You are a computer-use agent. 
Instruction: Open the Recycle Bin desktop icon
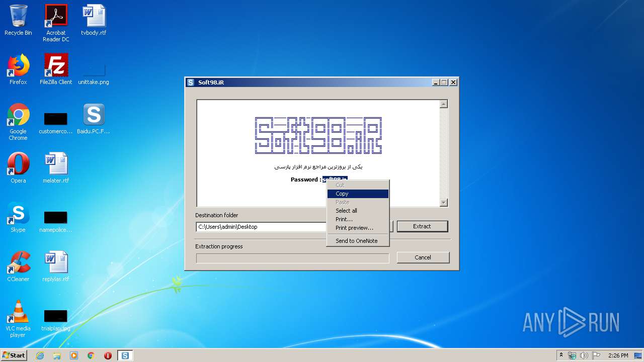pyautogui.click(x=18, y=20)
